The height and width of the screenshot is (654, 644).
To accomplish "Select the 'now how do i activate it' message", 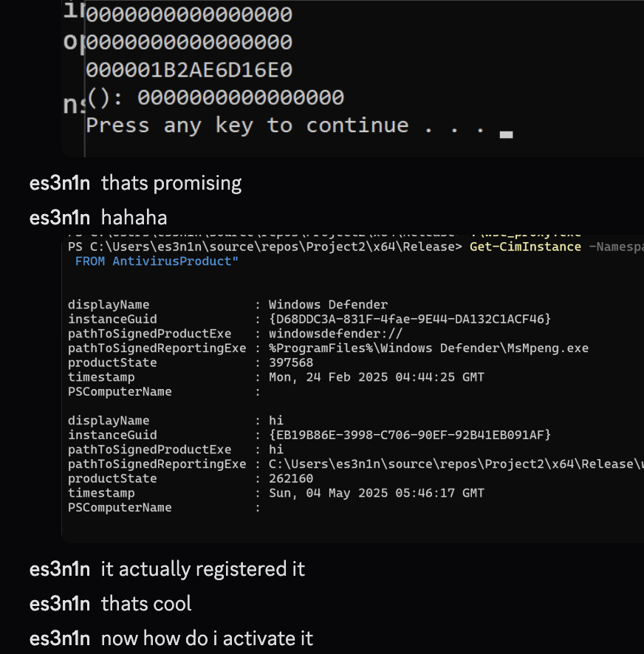I will (x=207, y=638).
